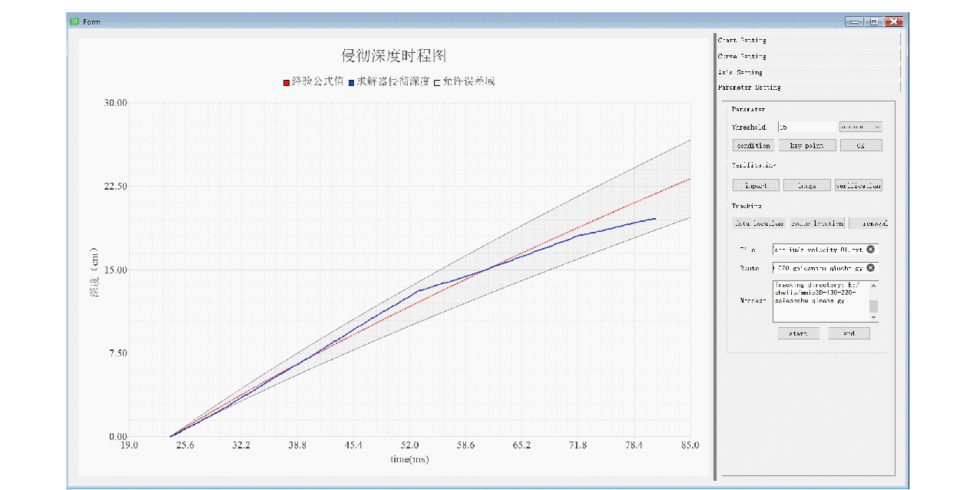Start tracking with the start button
The image size is (980, 490).
pyautogui.click(x=798, y=333)
